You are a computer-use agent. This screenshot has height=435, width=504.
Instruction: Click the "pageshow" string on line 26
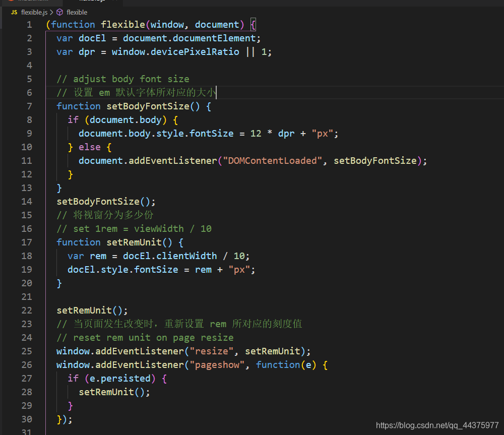pyautogui.click(x=217, y=365)
